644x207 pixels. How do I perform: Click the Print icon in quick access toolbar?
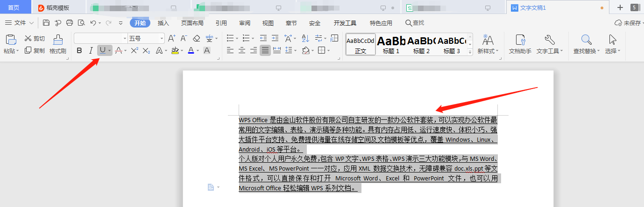[70, 23]
